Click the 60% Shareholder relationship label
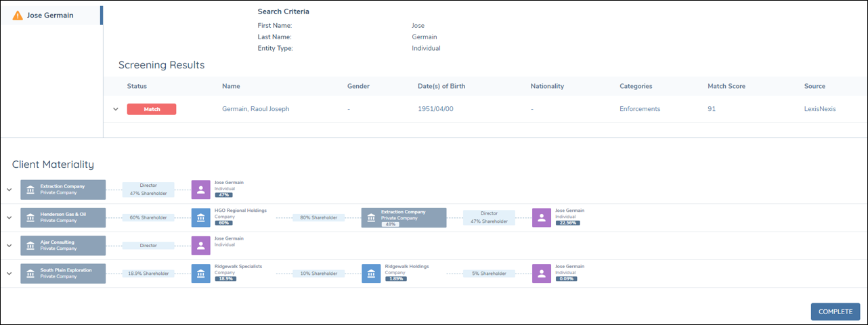 pyautogui.click(x=148, y=217)
